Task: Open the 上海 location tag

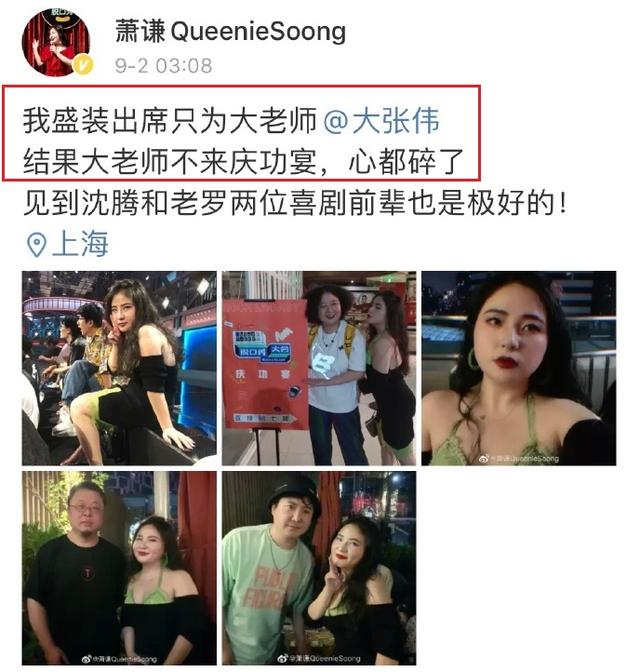Action: tap(80, 244)
